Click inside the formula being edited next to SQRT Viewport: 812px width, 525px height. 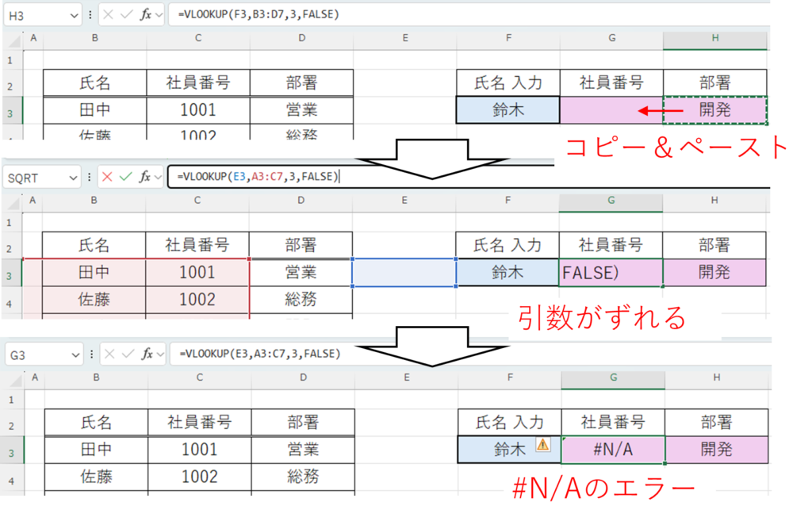coord(476,177)
